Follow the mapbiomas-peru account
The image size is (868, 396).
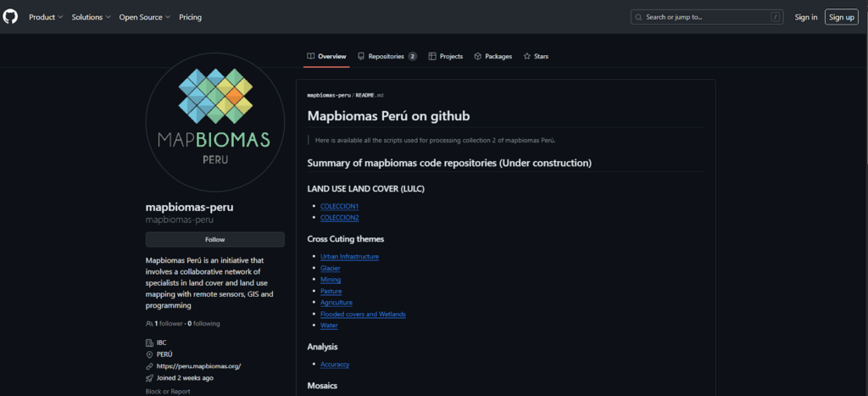tap(214, 240)
